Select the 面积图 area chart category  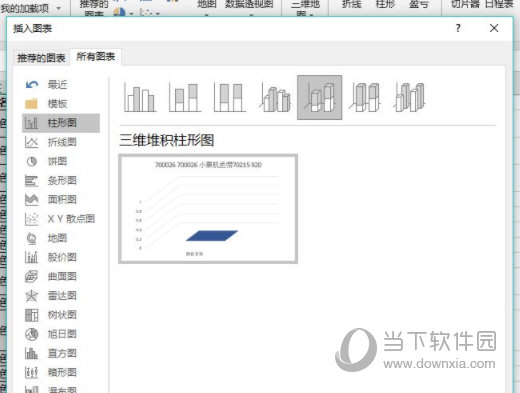pyautogui.click(x=61, y=200)
